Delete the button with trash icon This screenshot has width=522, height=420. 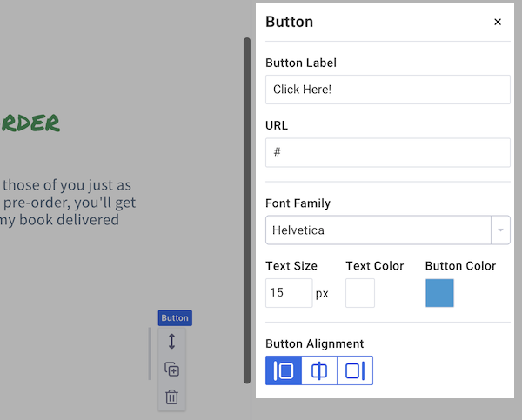point(171,397)
